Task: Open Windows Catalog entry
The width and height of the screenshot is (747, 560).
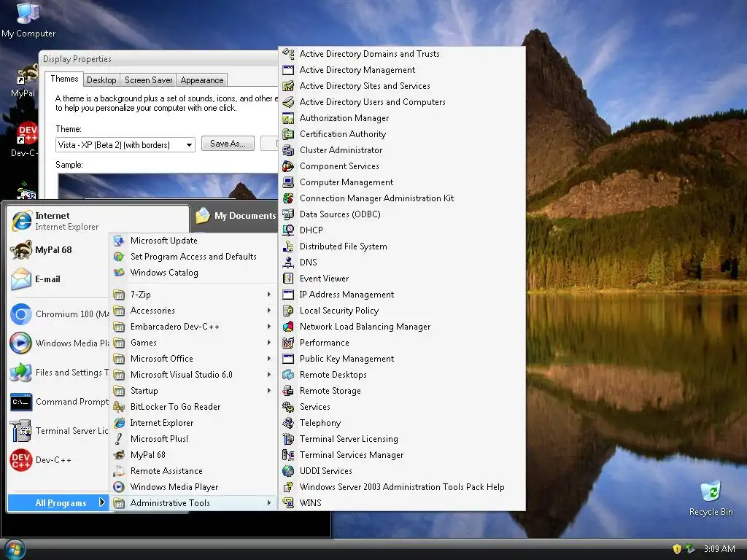Action: click(x=193, y=273)
